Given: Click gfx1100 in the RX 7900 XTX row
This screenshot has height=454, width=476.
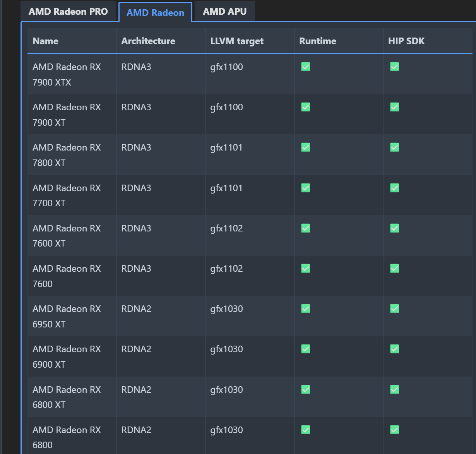Looking at the screenshot, I should [226, 67].
